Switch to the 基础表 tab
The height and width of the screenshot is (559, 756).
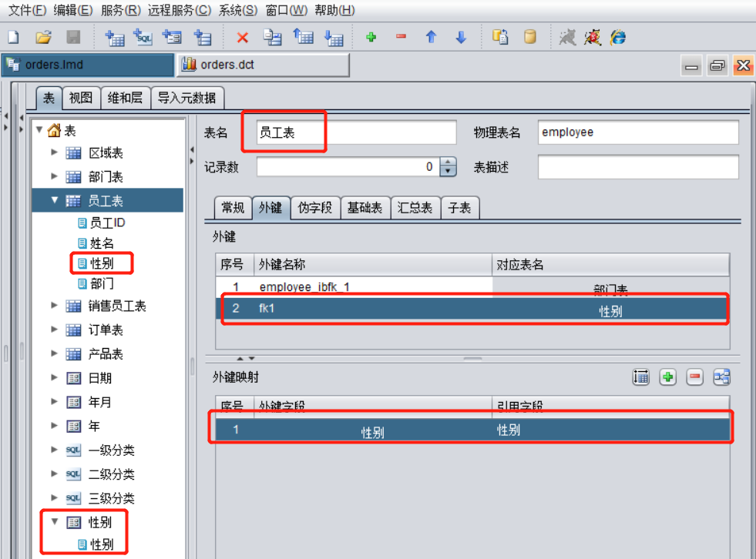[365, 208]
